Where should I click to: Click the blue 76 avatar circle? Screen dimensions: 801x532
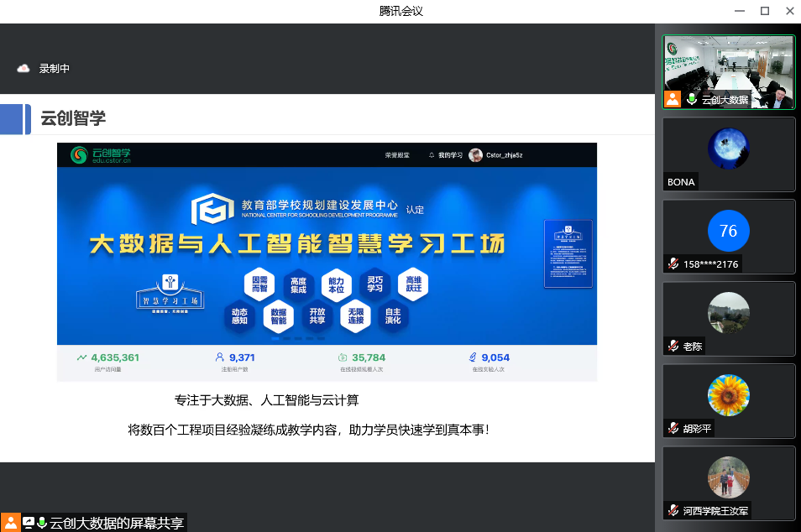728,231
